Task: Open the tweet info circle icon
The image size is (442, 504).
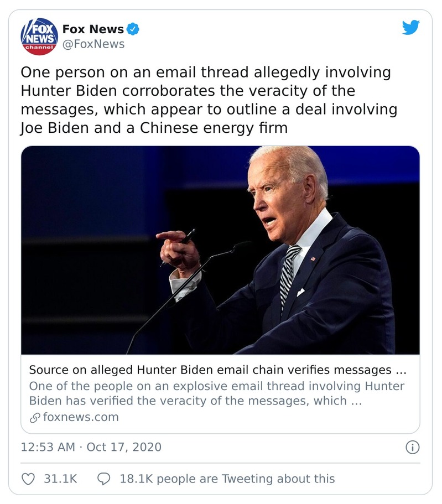Action: pyautogui.click(x=413, y=447)
